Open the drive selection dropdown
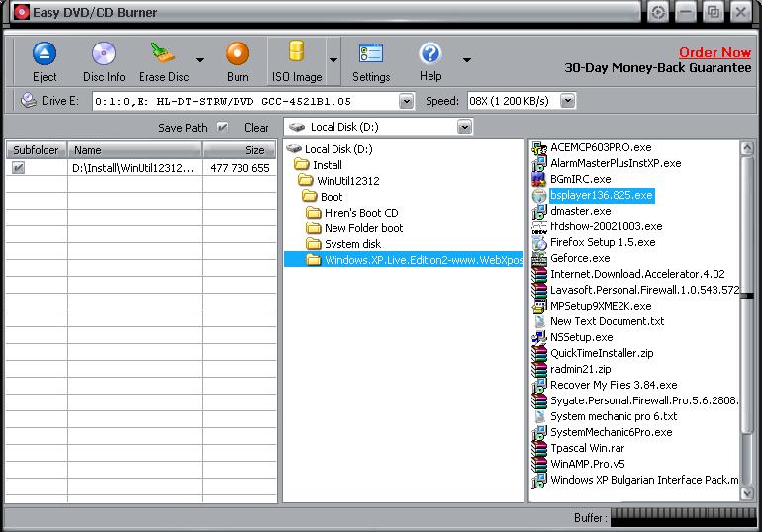 point(407,101)
